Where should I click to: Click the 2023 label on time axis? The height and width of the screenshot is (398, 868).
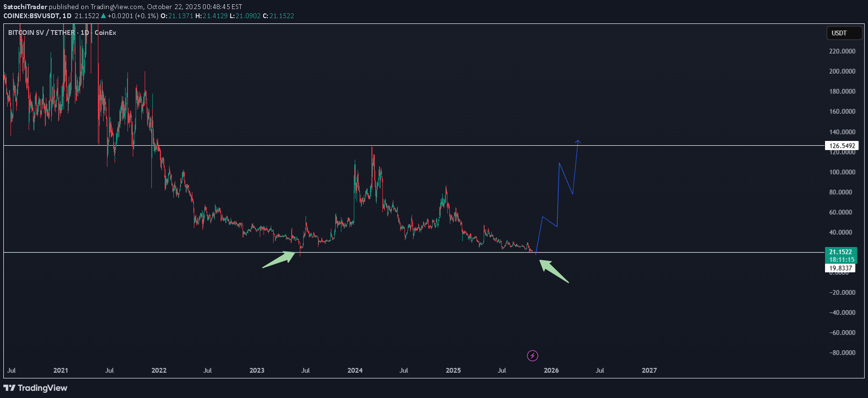coord(257,370)
